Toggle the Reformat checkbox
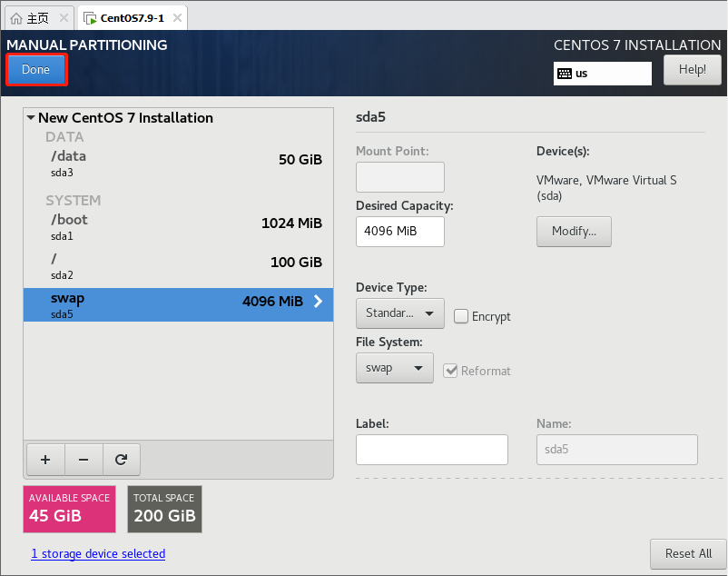The height and width of the screenshot is (576, 728). click(450, 371)
